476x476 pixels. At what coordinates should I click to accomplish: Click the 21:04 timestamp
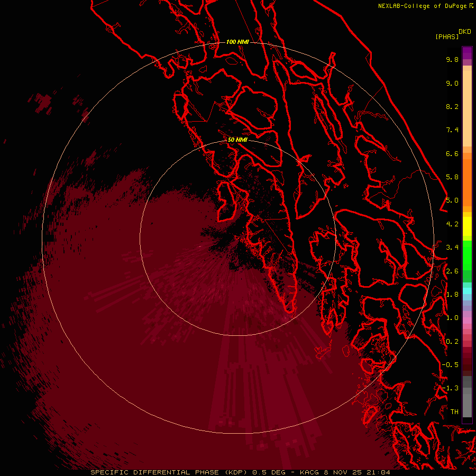coord(379,472)
